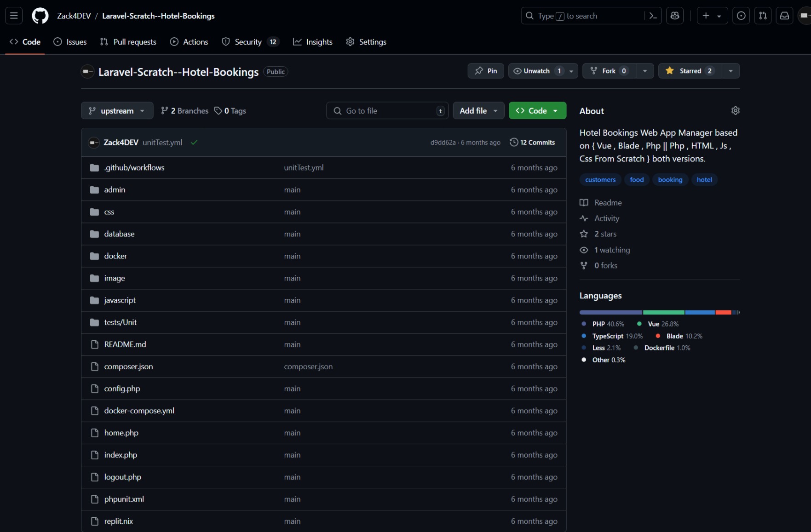Open the Code tab
Image resolution: width=811 pixels, height=532 pixels.
click(x=25, y=42)
